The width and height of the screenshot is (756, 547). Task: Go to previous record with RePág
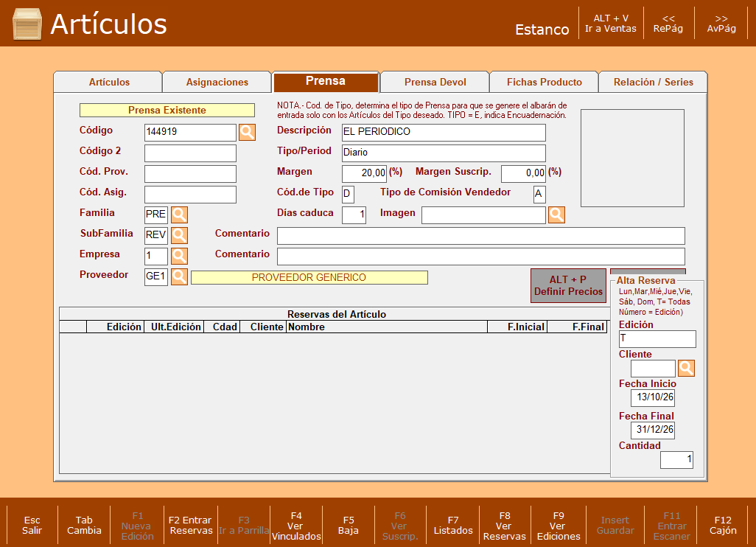tap(668, 23)
